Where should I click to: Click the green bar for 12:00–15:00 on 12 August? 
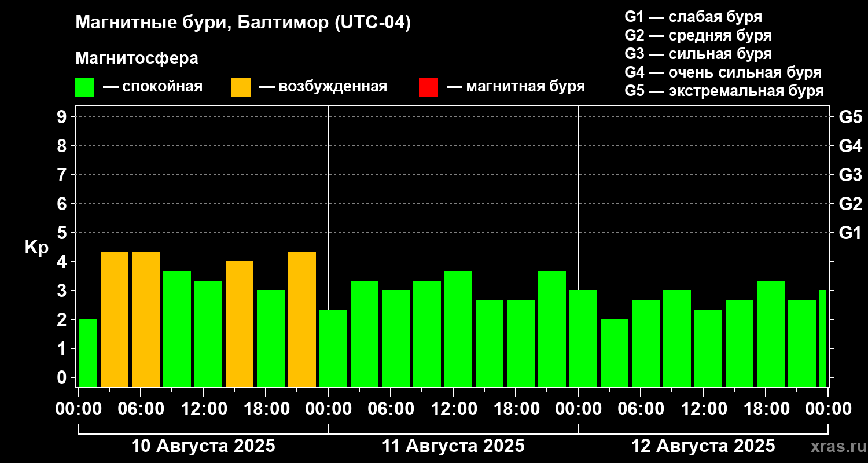(x=708, y=348)
